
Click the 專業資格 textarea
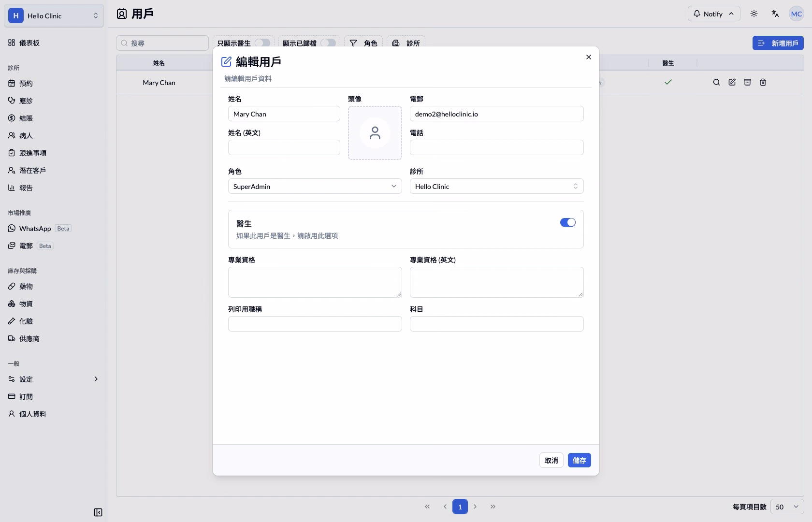315,282
